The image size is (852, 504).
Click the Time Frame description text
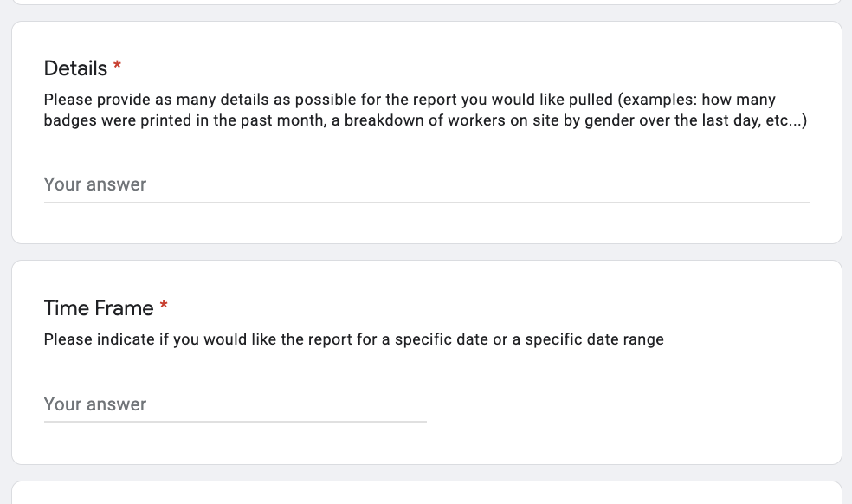(x=353, y=339)
